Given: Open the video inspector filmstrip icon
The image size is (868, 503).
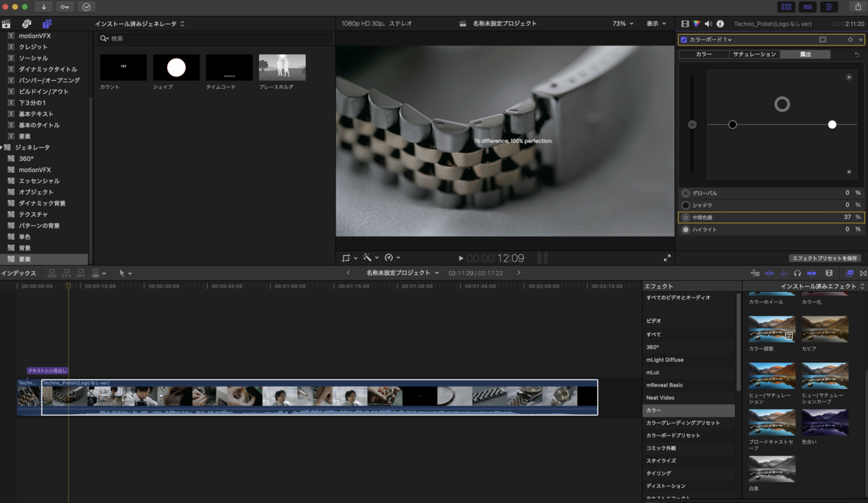Looking at the screenshot, I should click(685, 24).
